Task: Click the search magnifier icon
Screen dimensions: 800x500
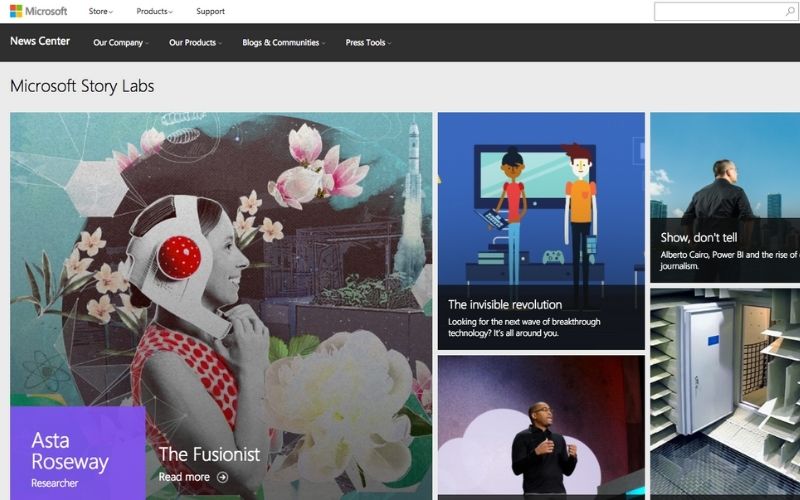Action: click(790, 11)
